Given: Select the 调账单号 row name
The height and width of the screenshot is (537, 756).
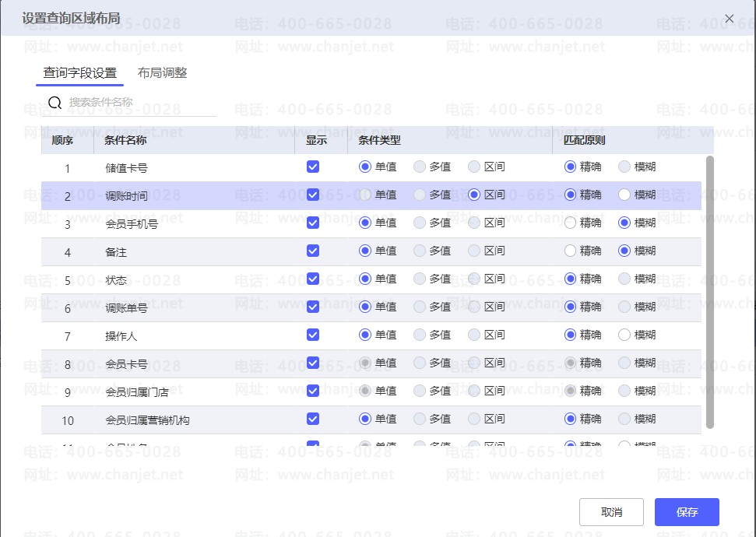Looking at the screenshot, I should click(126, 308).
